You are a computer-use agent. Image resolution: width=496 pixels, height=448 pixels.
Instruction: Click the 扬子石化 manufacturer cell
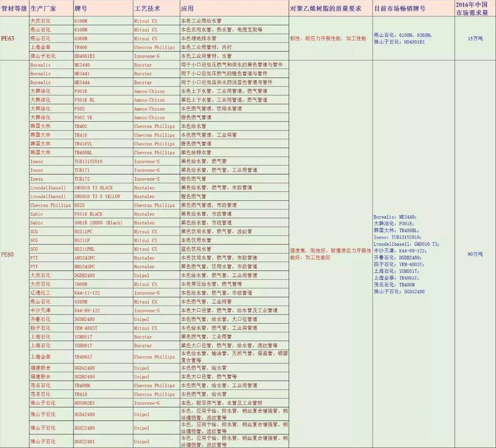pos(51,328)
